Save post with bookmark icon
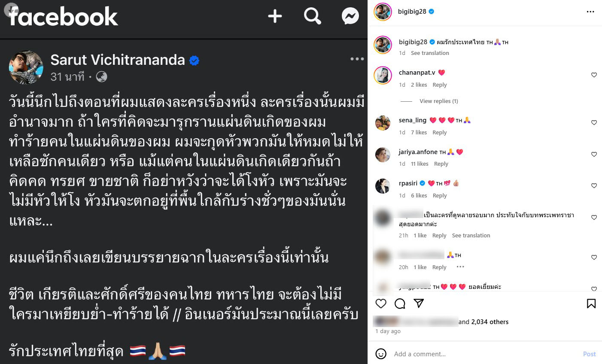Viewport: 602px width, 364px height. coord(591,303)
